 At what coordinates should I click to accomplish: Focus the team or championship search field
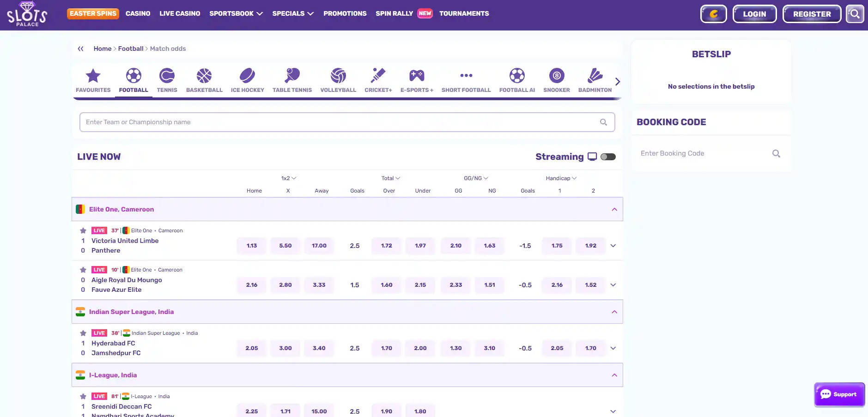(x=347, y=122)
